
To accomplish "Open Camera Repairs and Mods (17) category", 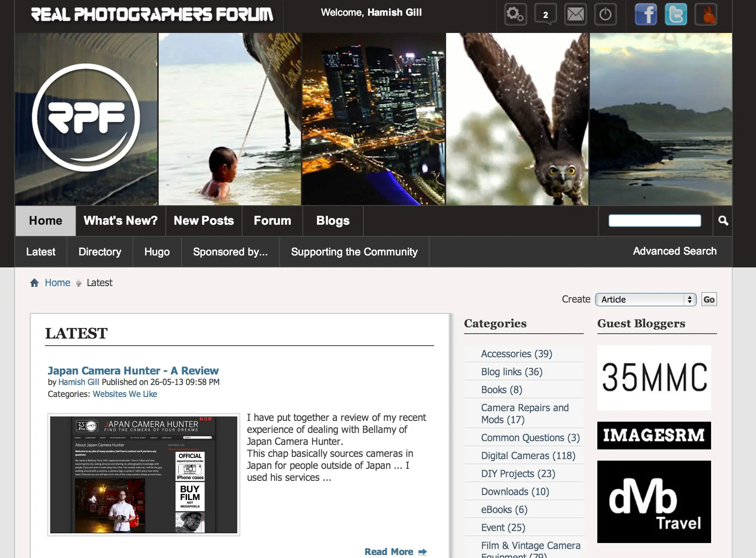I will 525,413.
